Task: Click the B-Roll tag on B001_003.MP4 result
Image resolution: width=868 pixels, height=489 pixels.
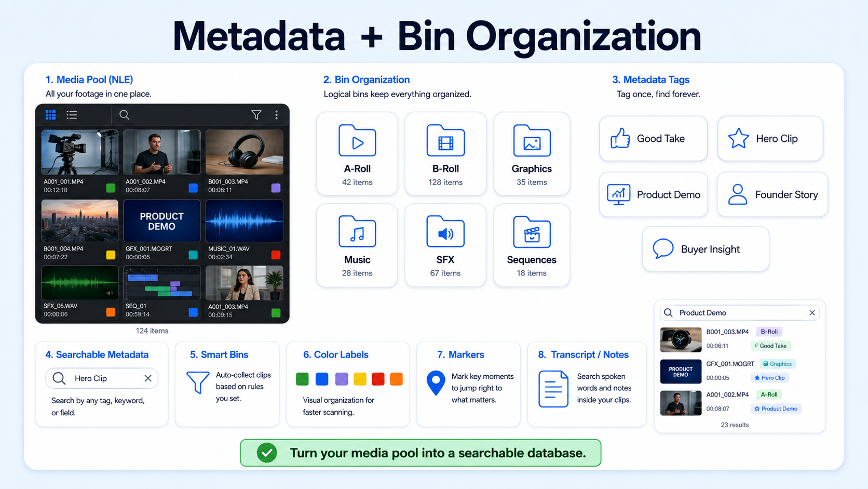Action: tap(769, 332)
